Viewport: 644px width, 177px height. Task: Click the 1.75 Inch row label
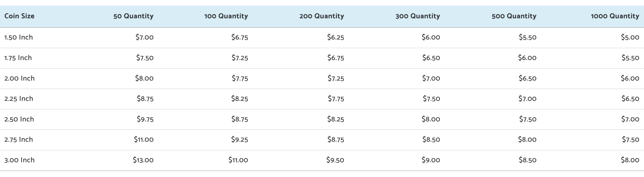18,58
